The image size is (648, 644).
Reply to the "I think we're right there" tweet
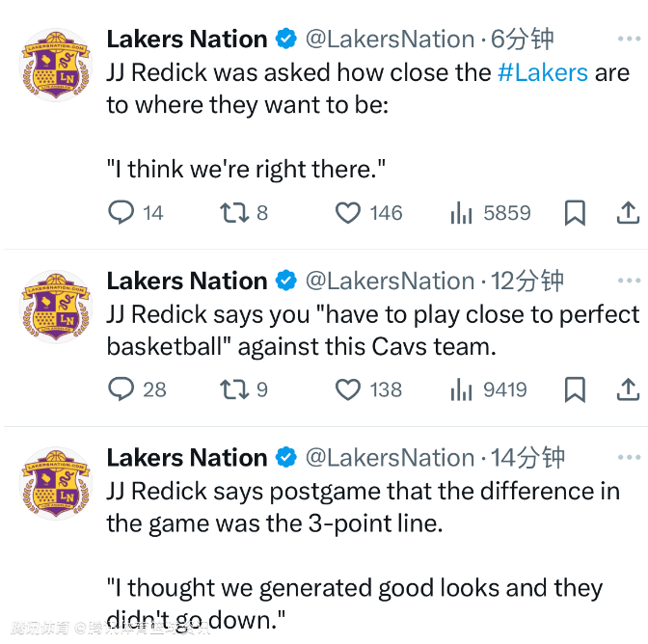121,213
